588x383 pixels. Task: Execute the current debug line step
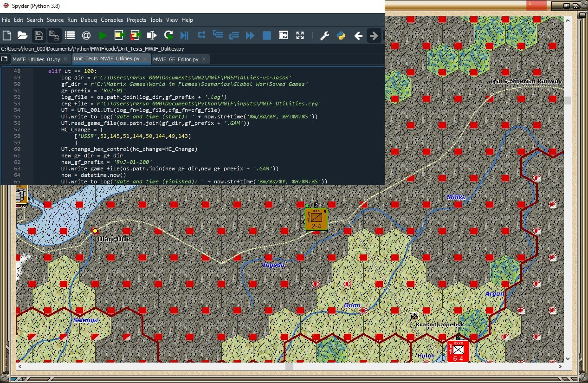pos(201,35)
